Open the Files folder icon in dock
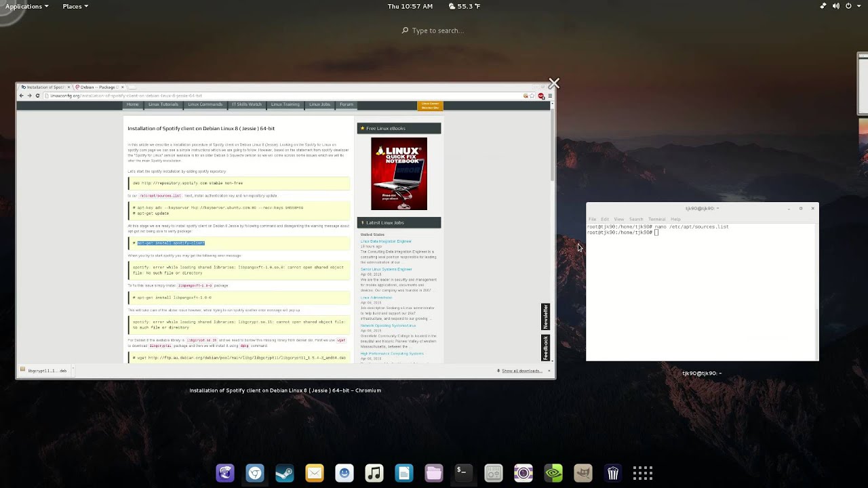 click(434, 473)
